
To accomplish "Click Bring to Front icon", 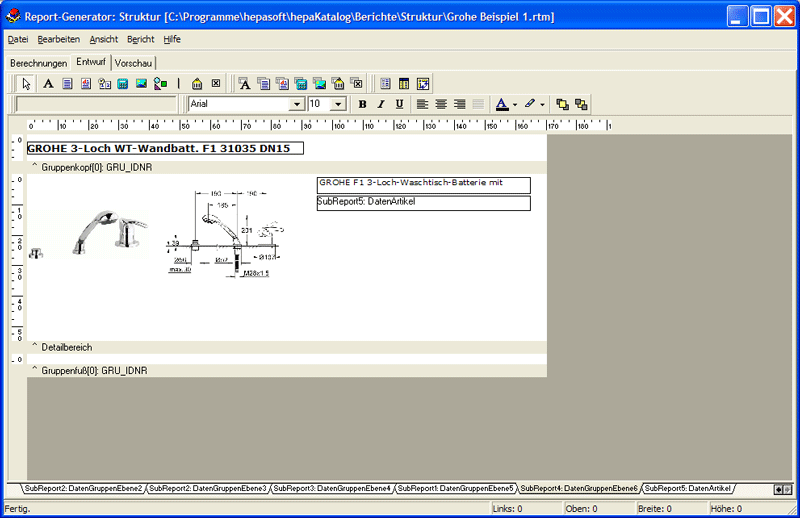I will [x=562, y=104].
